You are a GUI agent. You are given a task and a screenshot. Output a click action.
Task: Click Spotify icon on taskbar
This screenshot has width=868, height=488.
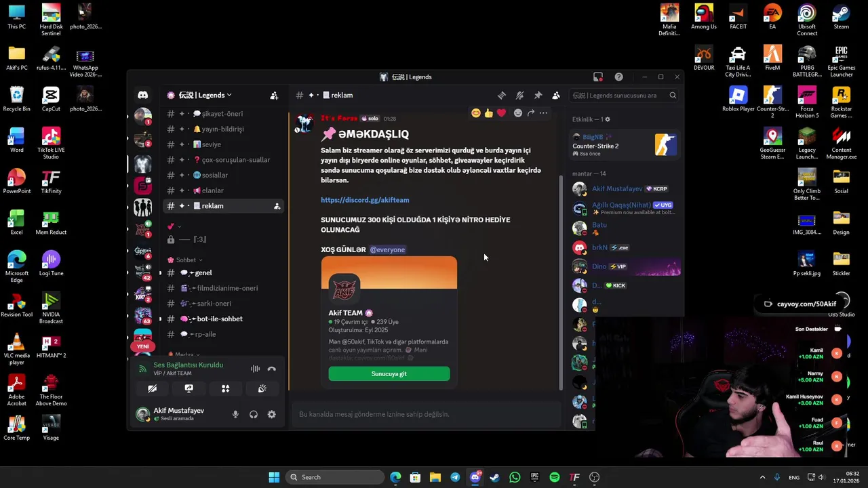pyautogui.click(x=555, y=477)
